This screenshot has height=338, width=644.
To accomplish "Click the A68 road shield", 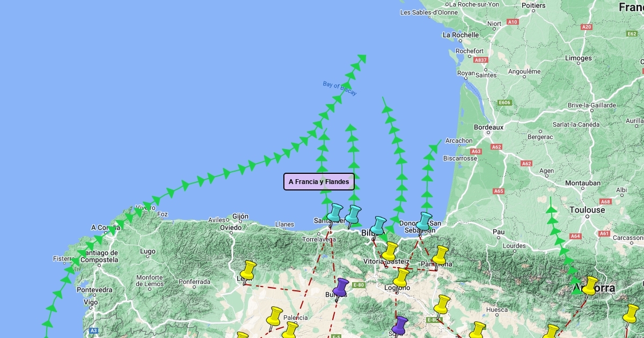I will pos(605,202).
